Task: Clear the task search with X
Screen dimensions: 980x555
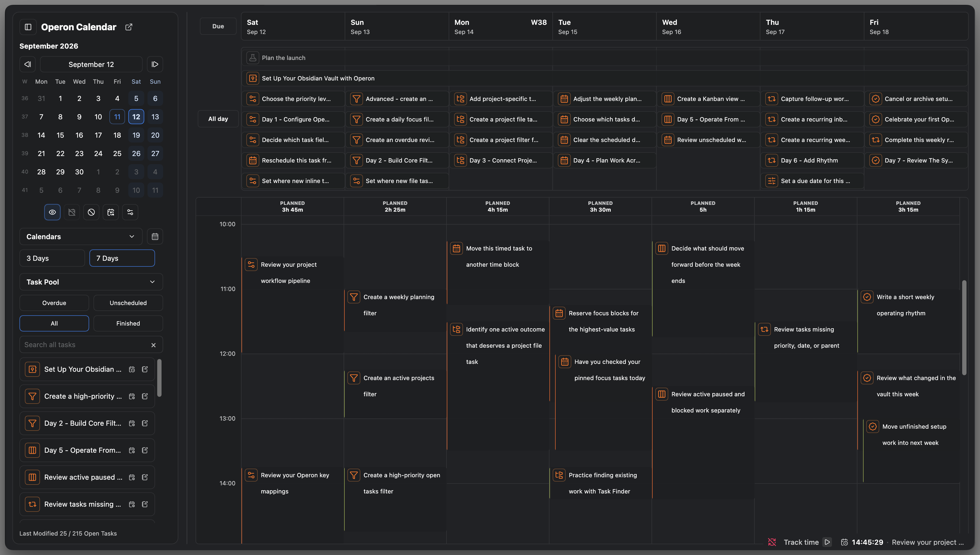Action: 153,345
